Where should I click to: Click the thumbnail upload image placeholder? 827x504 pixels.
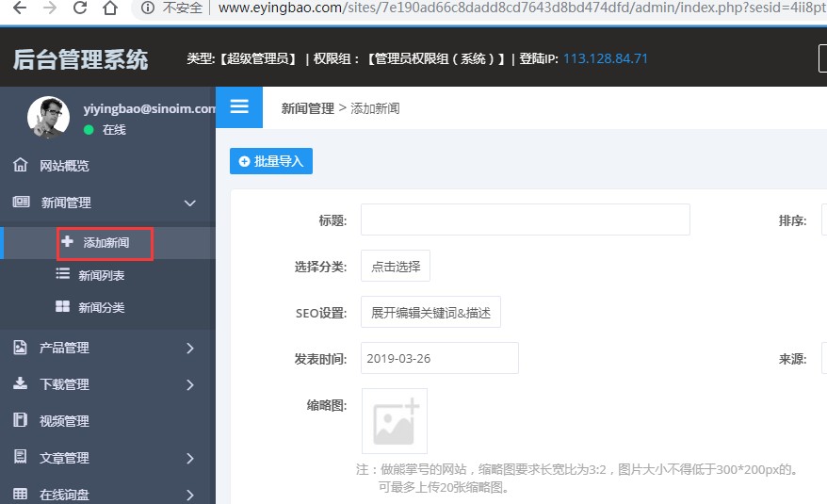click(x=394, y=421)
